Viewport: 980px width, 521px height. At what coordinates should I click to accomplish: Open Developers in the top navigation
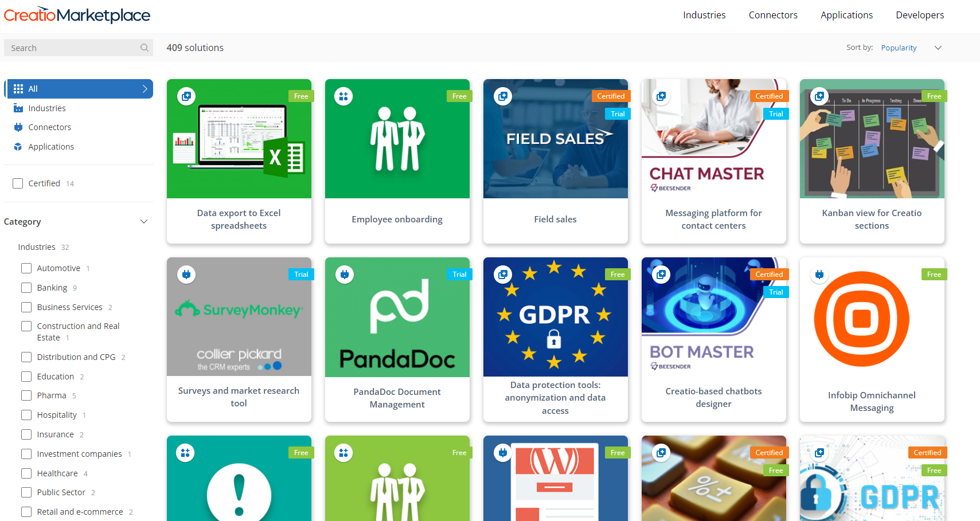920,15
